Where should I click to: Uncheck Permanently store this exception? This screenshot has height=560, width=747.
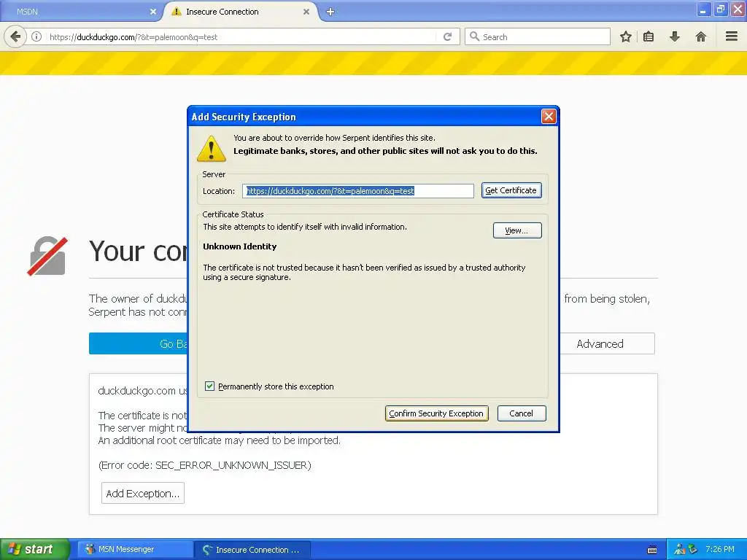pyautogui.click(x=209, y=386)
